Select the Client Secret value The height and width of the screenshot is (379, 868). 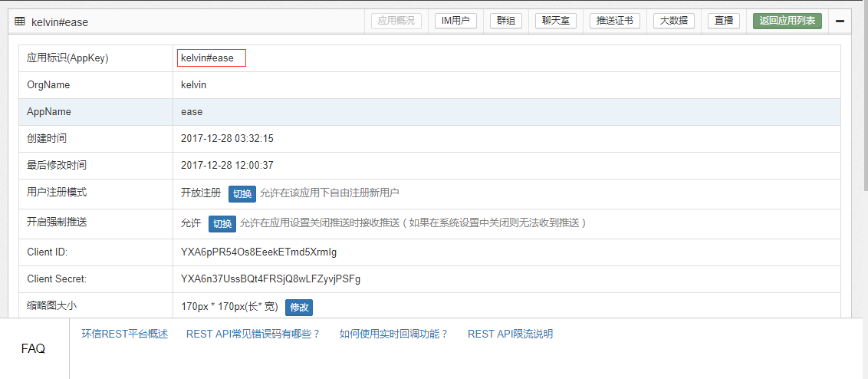coord(271,279)
